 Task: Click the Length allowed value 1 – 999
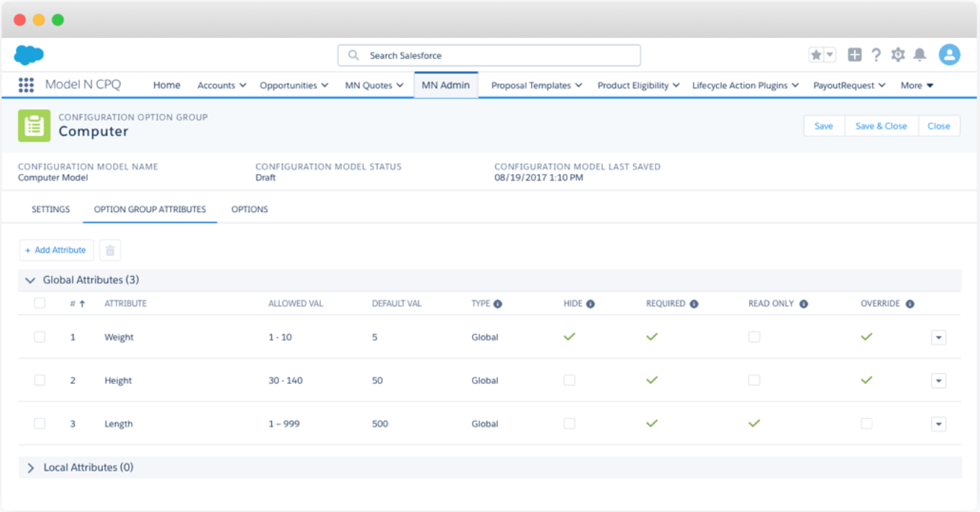(284, 424)
